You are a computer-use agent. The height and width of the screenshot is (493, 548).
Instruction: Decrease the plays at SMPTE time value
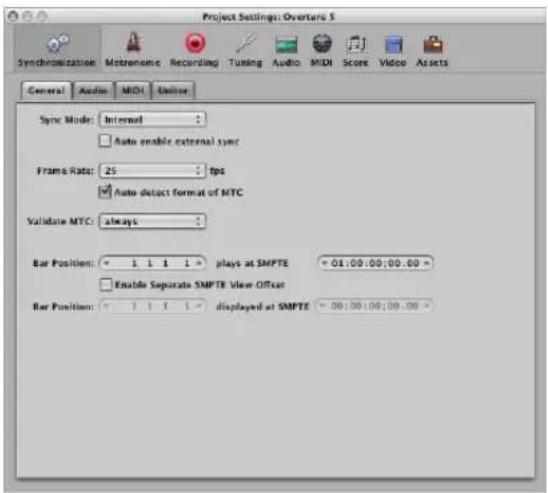(x=324, y=263)
